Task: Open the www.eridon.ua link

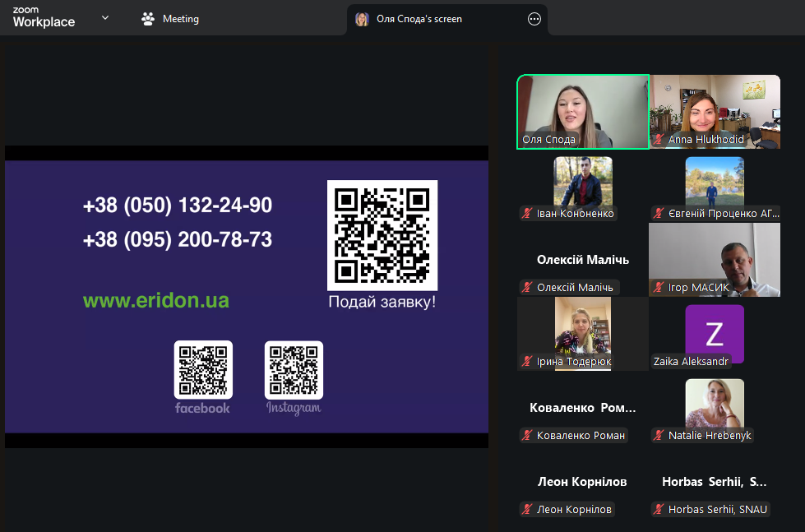Action: 156,301
